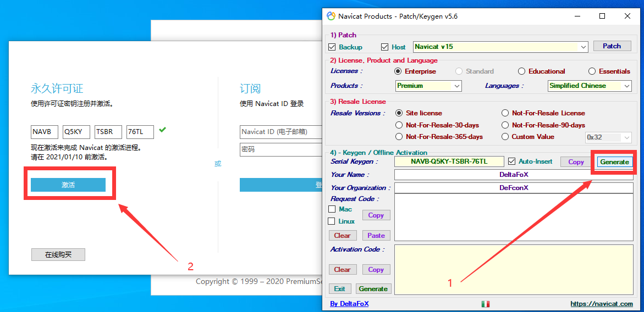Click the green checkmark beside the license key
The width and height of the screenshot is (644, 312).
coord(162,130)
